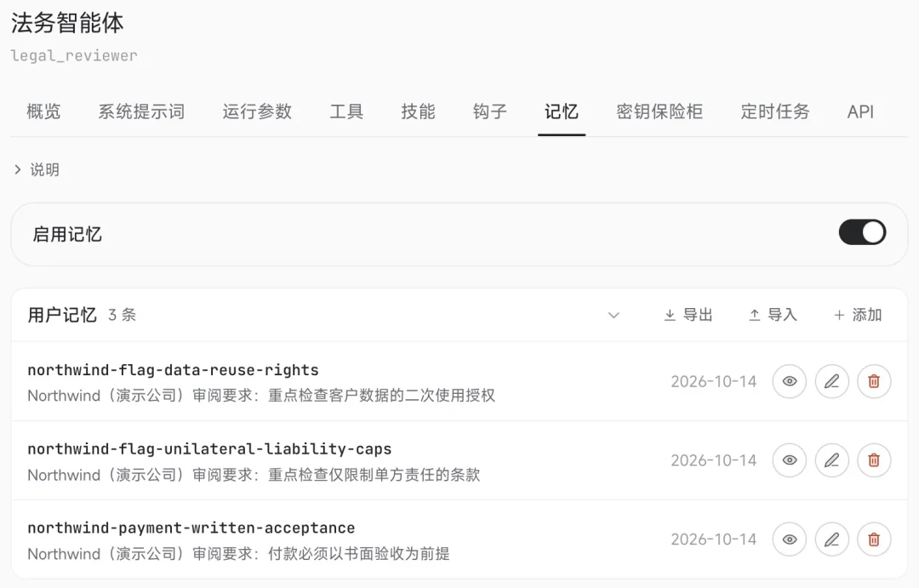Delete the northwind-flag-unilateral-liability-caps memory
This screenshot has height=588, width=919.
point(874,460)
